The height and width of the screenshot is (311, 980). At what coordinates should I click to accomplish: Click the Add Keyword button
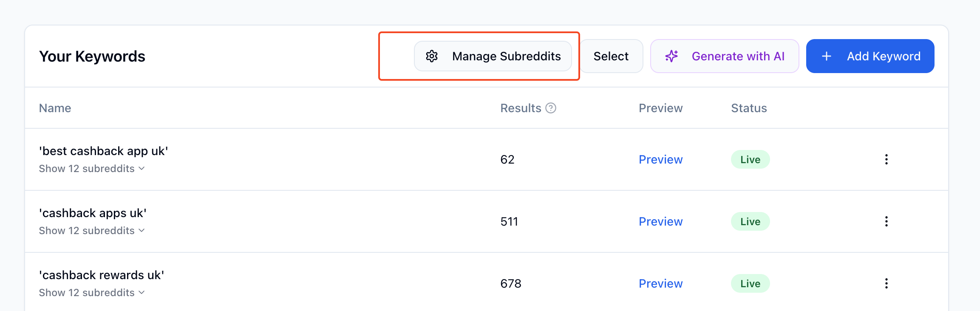[x=870, y=56]
